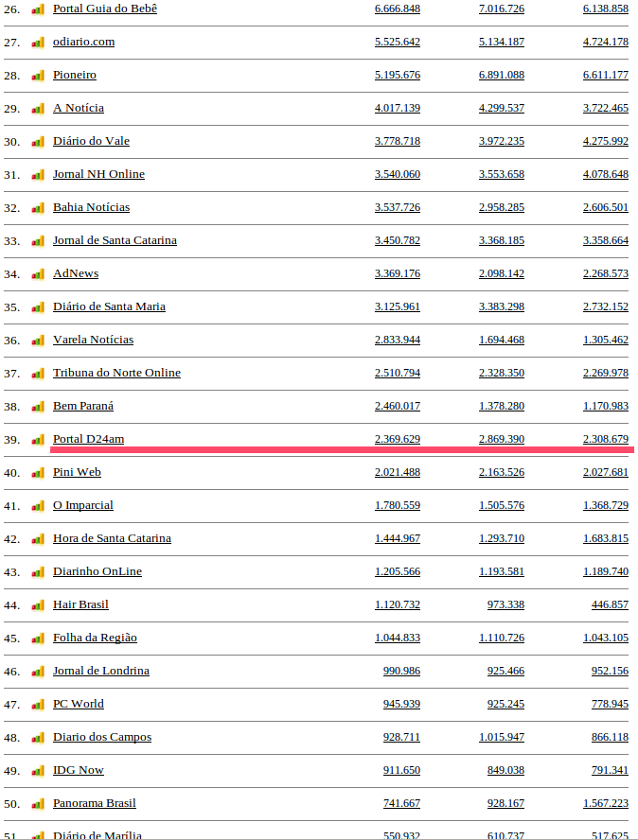The width and height of the screenshot is (638, 840).
Task: Click the 1.567.223 value for Panorama Brasil
Action: click(x=606, y=803)
